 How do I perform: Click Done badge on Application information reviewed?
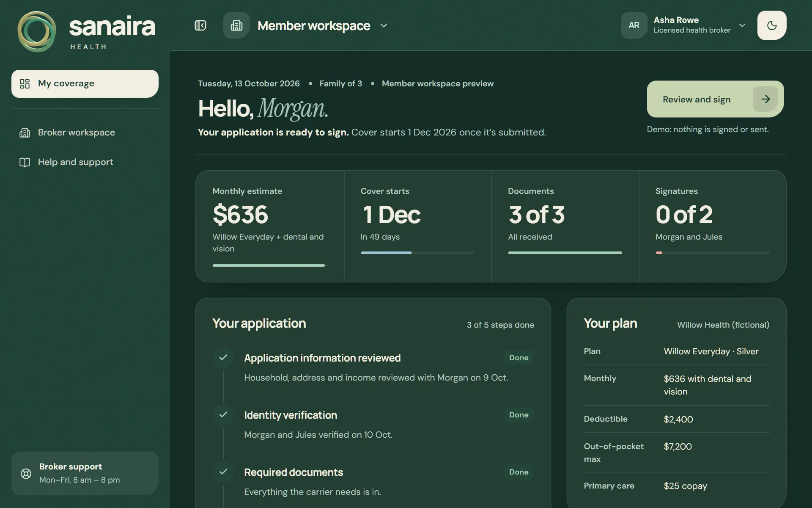coord(519,358)
